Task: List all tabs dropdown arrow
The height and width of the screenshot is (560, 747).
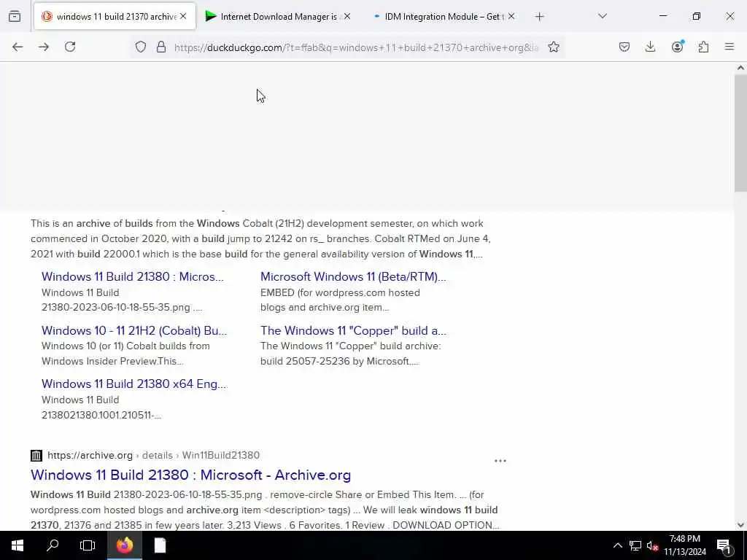Action: point(602,17)
